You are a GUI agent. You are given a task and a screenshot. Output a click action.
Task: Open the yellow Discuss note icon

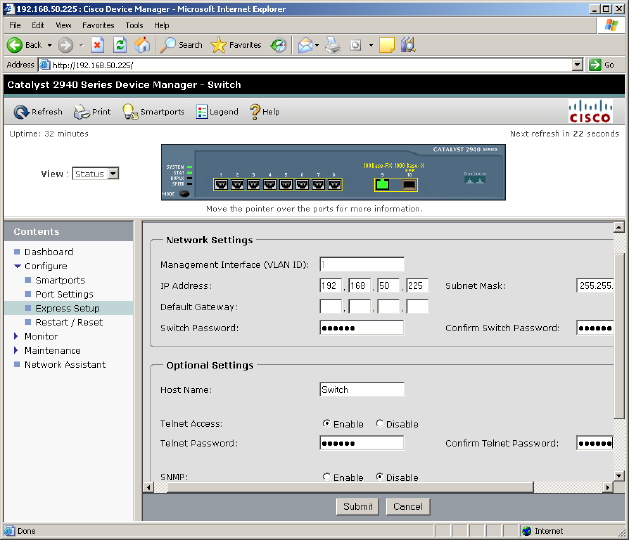tap(387, 45)
